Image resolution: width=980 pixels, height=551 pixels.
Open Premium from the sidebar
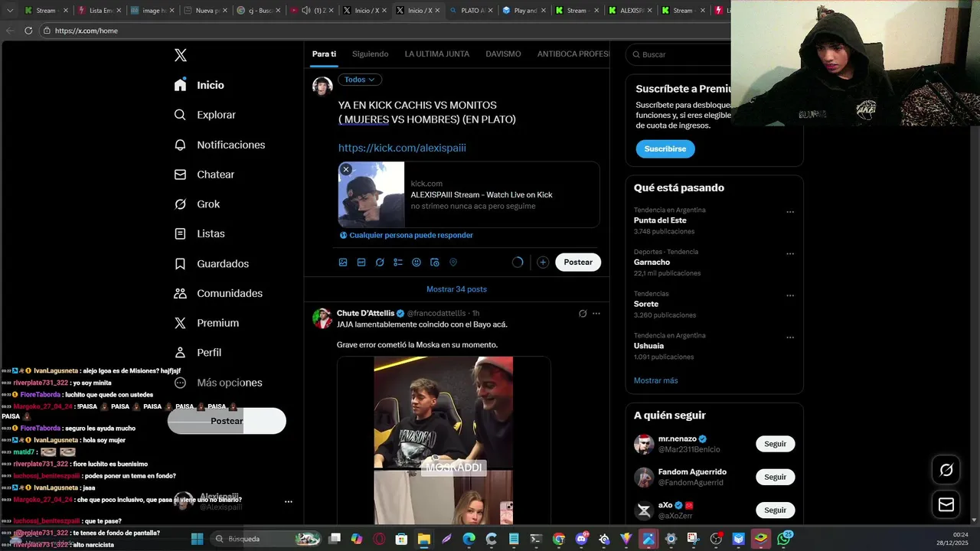click(x=206, y=323)
